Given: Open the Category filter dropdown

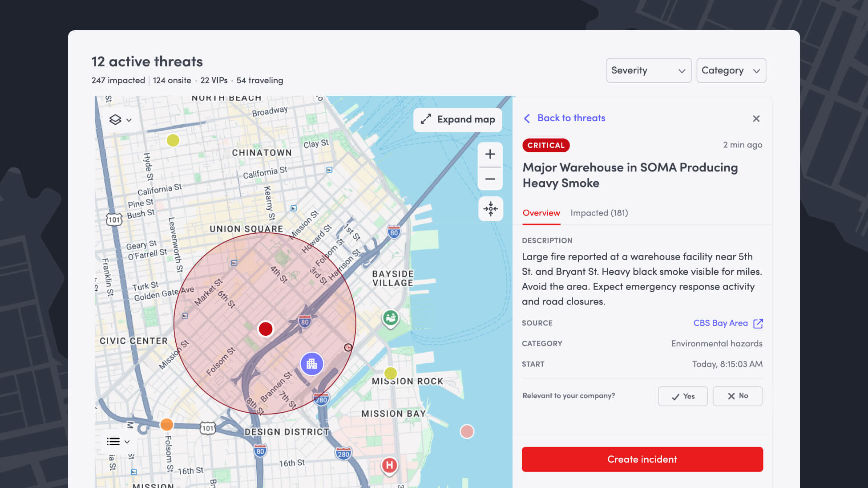Looking at the screenshot, I should point(731,70).
